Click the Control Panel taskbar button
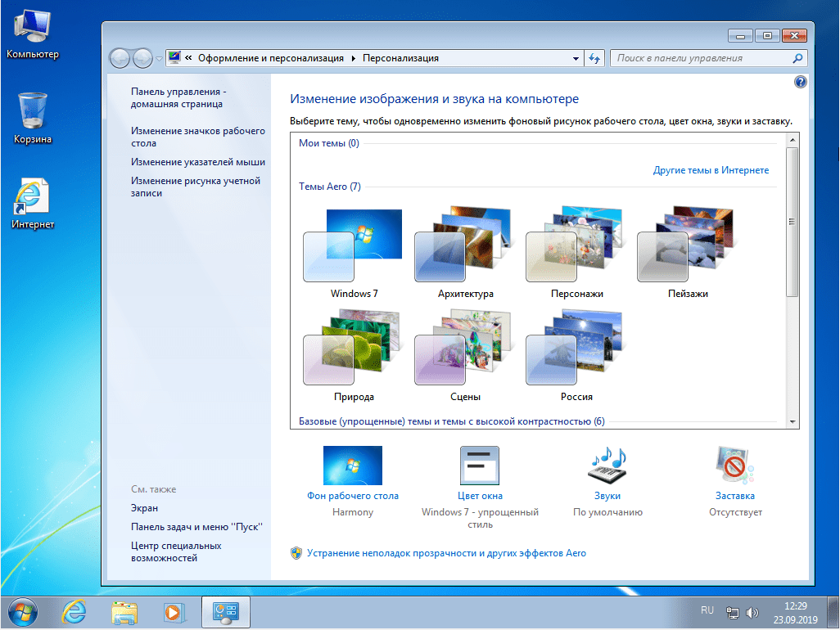This screenshot has height=630, width=840. [x=225, y=612]
